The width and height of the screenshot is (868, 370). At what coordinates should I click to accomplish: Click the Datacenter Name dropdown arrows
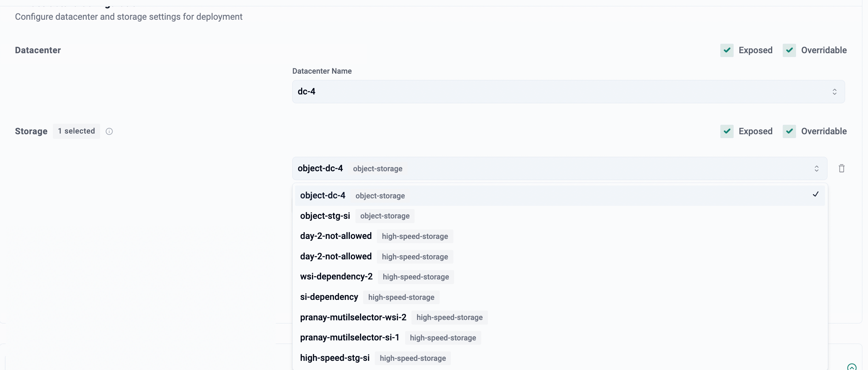[x=835, y=92]
